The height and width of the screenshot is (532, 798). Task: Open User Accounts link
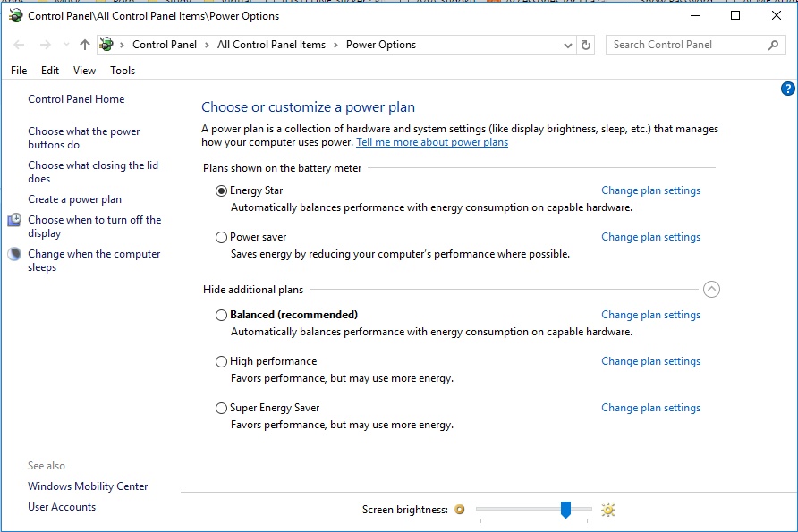[x=62, y=507]
